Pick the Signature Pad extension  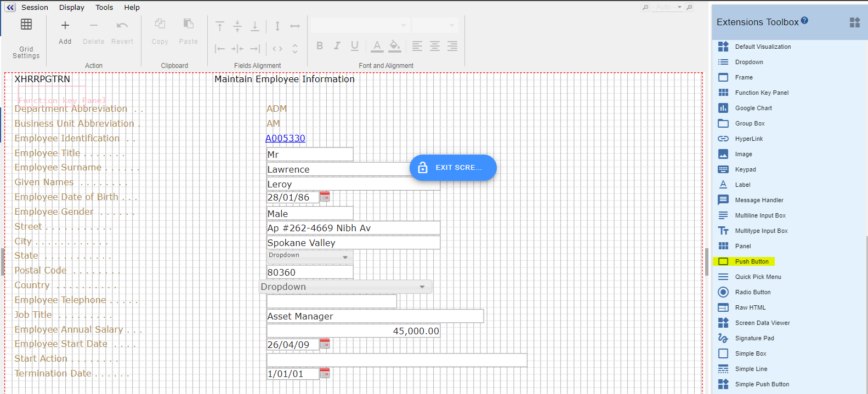click(x=754, y=338)
